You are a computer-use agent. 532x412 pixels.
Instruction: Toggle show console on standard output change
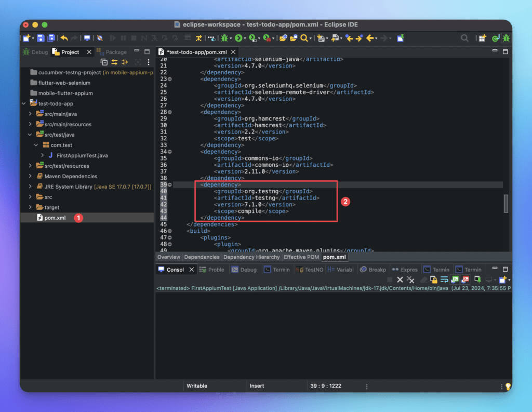[x=455, y=280]
